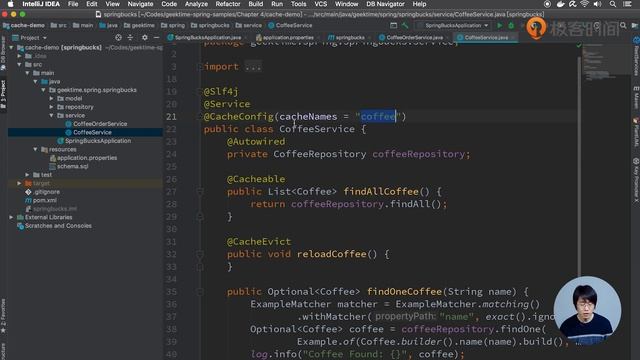
Task: Click fold marker next to import line
Action: tap(200, 67)
